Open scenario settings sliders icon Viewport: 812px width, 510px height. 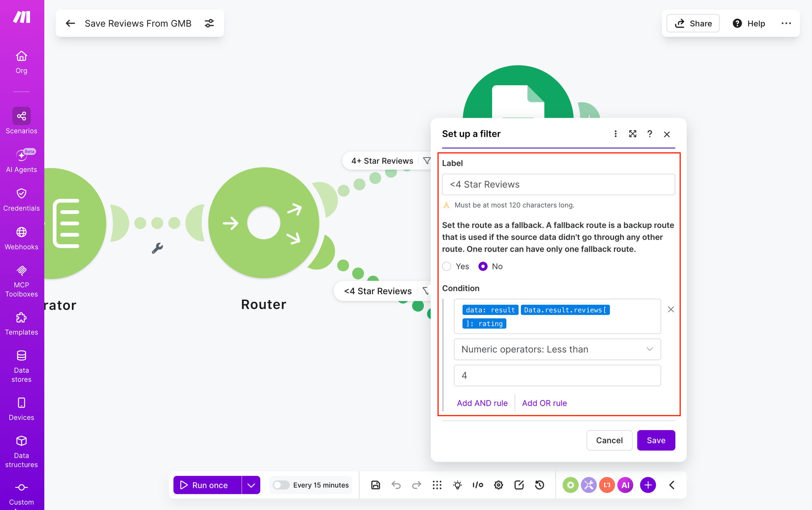209,24
